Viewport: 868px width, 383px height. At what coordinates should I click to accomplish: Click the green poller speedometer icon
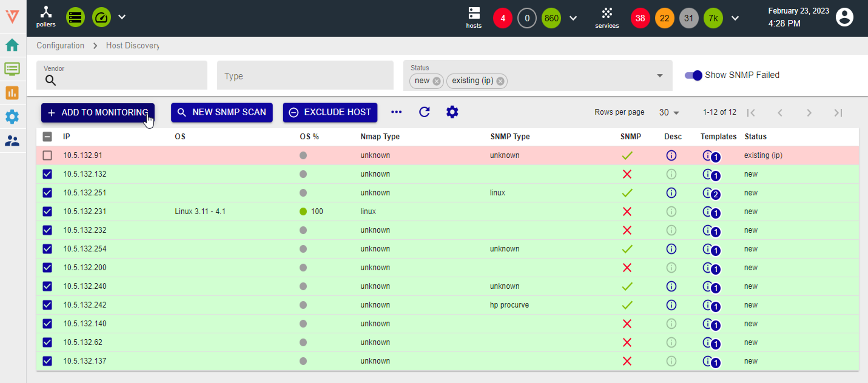pos(101,17)
